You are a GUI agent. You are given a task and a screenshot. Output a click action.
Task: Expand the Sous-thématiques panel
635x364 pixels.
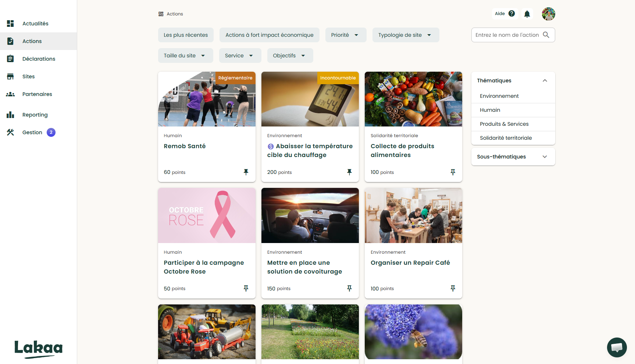(545, 157)
